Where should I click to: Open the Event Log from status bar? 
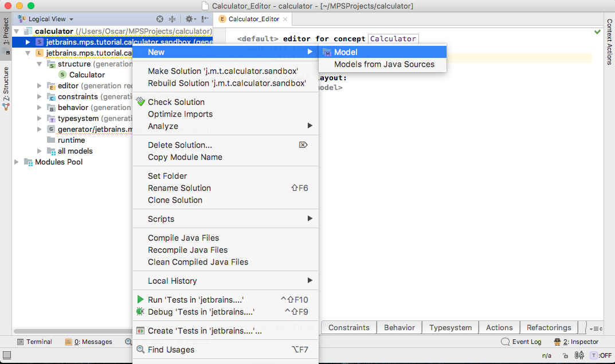coord(521,342)
